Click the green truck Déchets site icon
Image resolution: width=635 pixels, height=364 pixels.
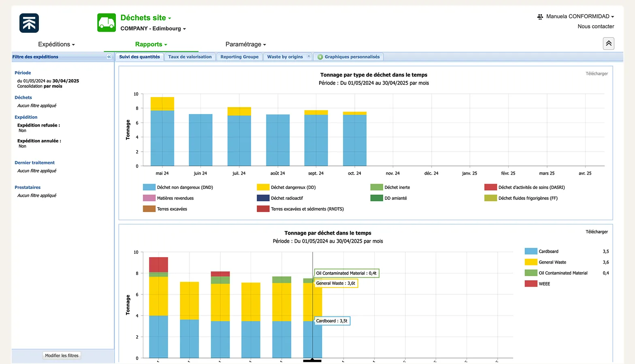[107, 23]
